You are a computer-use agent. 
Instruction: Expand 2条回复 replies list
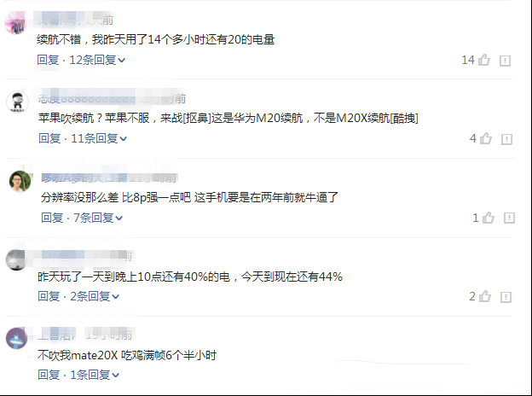tap(95, 296)
